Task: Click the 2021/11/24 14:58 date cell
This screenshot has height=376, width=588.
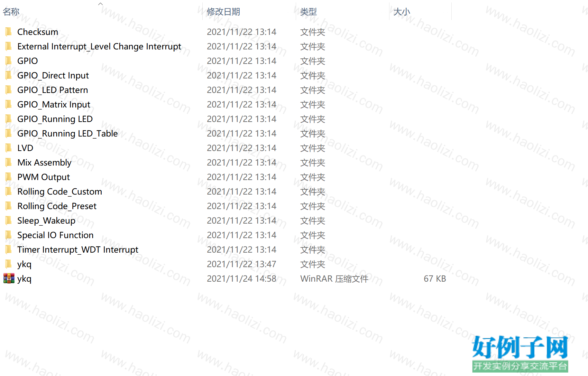Action: coord(241,279)
